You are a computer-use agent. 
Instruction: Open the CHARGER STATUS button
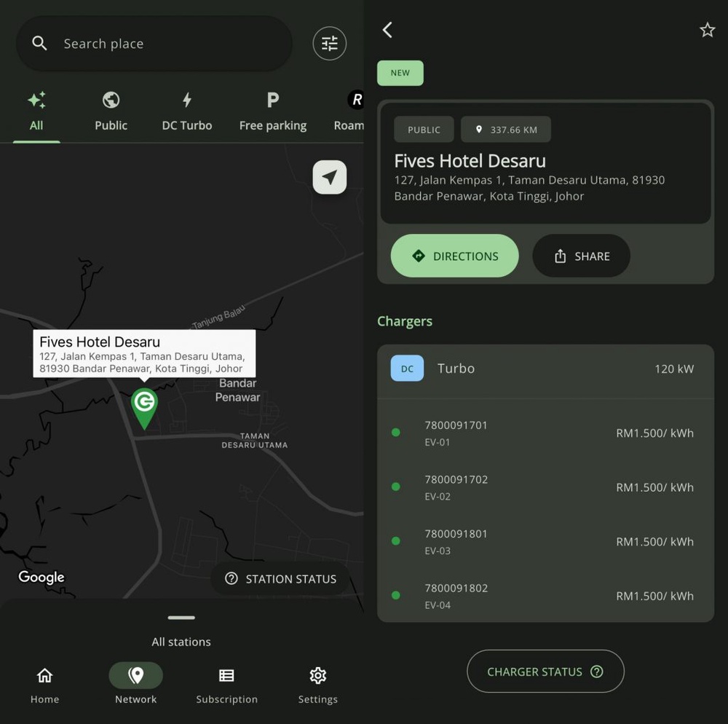545,671
